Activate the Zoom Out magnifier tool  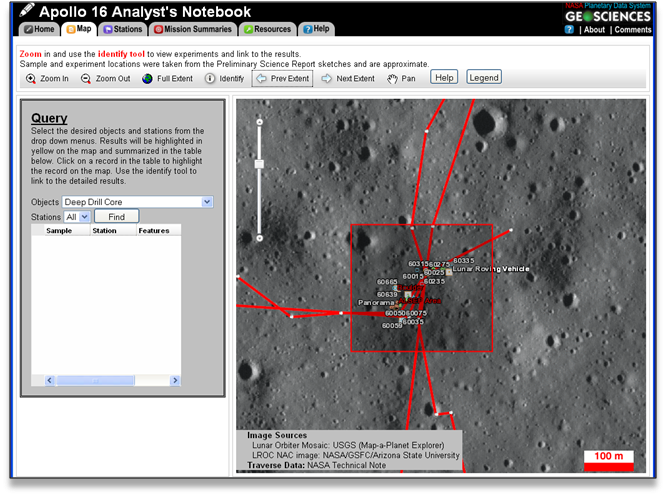(x=106, y=78)
